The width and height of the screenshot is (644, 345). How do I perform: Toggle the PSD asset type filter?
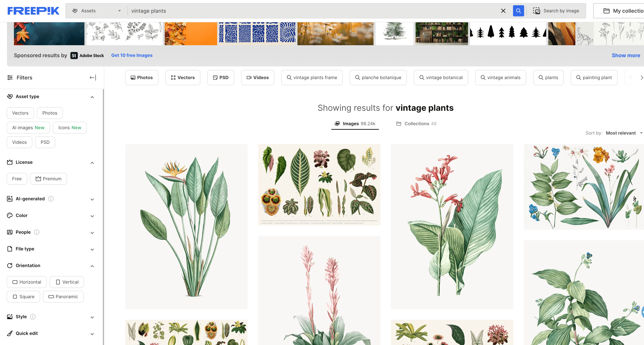click(x=45, y=142)
